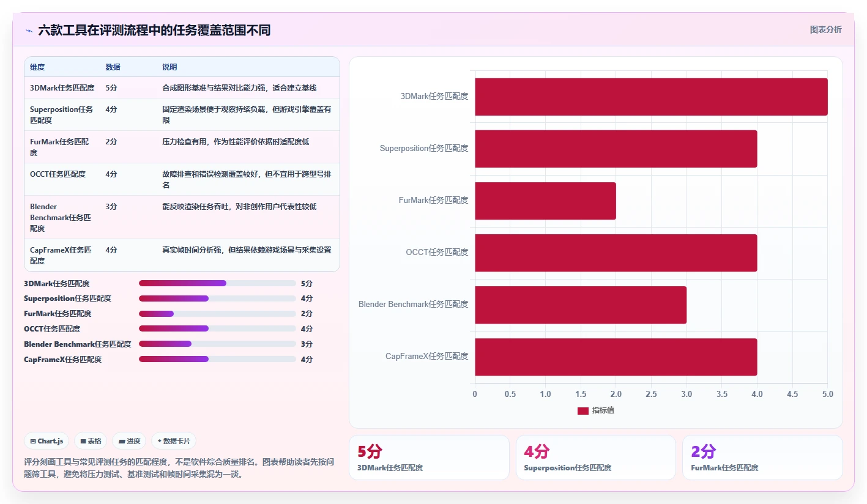Click the Superposition progress bar

click(217, 298)
